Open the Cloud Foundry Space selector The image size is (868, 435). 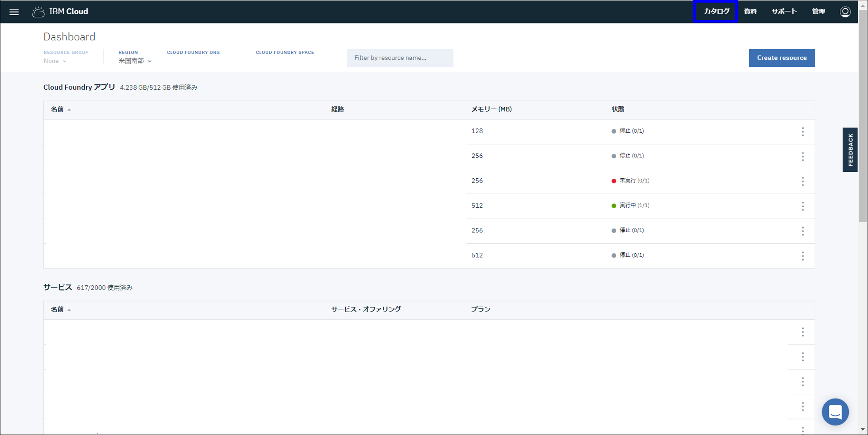pos(285,52)
